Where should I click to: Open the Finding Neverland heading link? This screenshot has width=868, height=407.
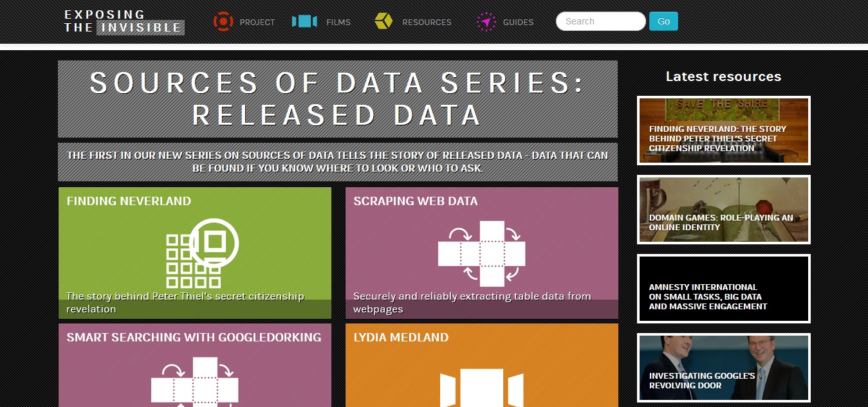click(x=129, y=201)
